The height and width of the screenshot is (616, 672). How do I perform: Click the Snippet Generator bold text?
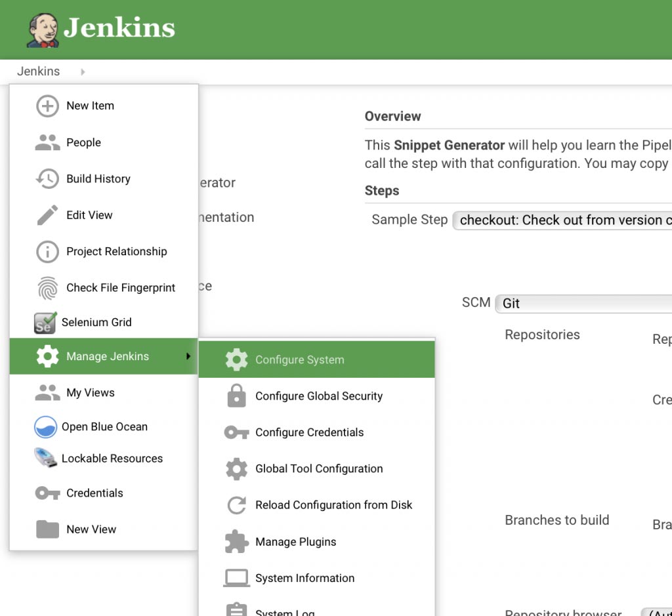pos(449,145)
